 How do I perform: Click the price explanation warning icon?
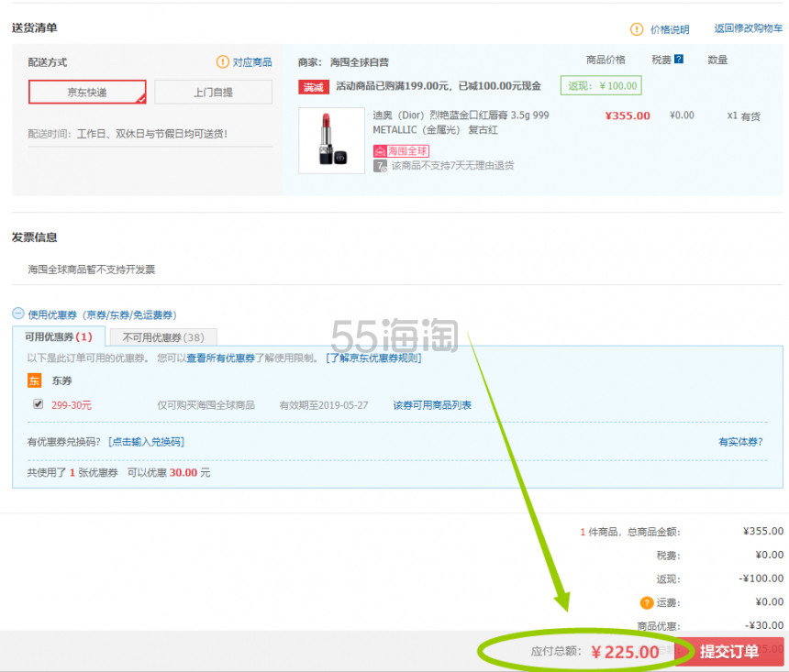[637, 29]
